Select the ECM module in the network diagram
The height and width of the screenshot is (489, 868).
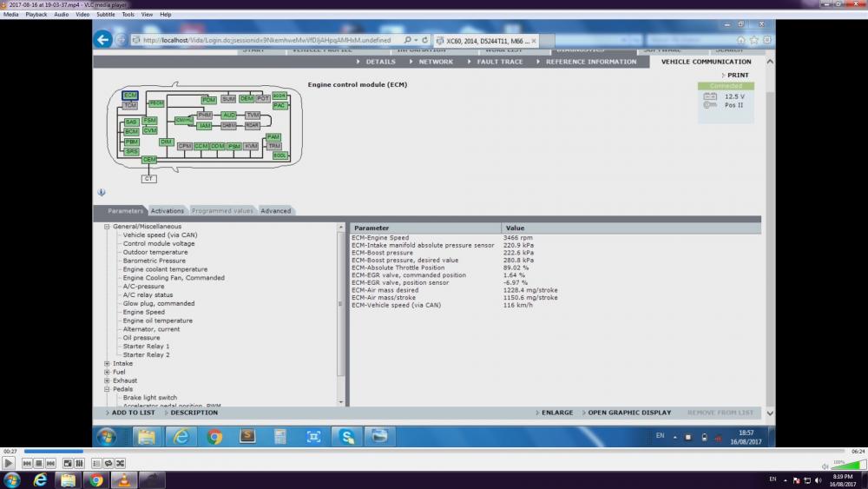click(130, 96)
